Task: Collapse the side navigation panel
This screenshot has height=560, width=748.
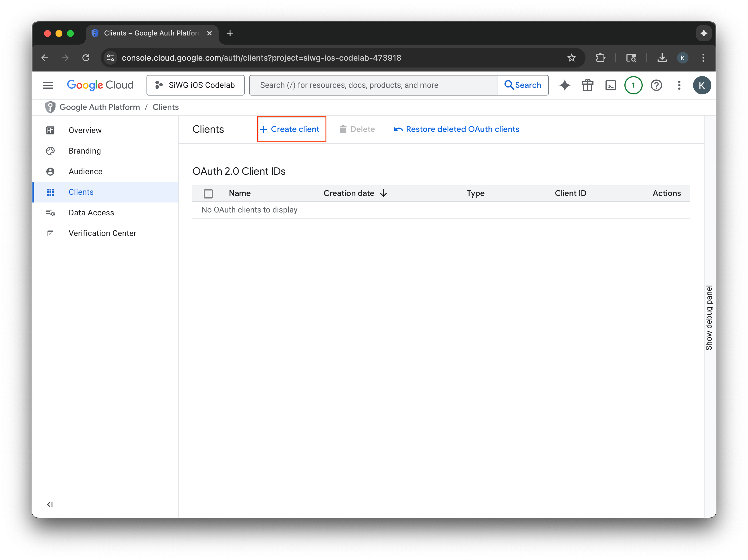Action: [50, 504]
